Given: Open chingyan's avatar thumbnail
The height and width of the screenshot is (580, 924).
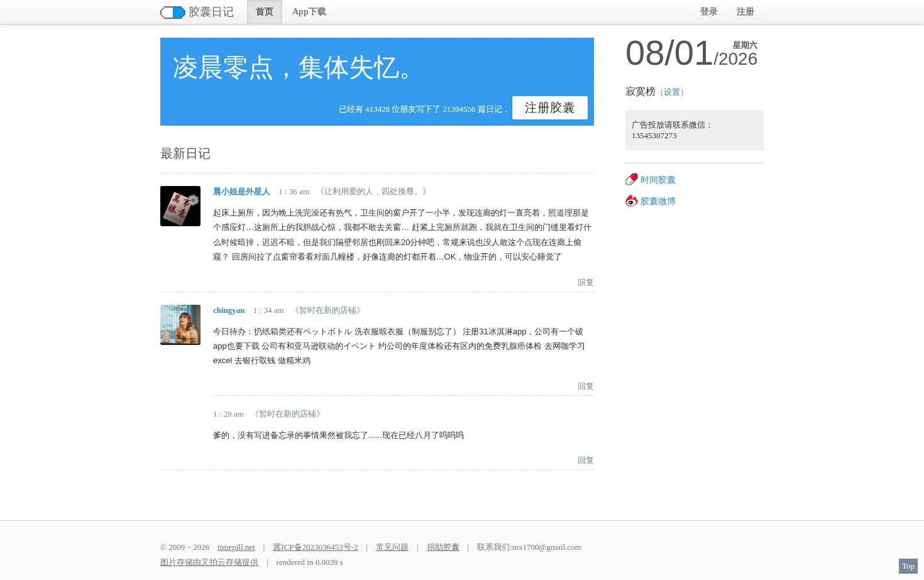Looking at the screenshot, I should coord(180,325).
